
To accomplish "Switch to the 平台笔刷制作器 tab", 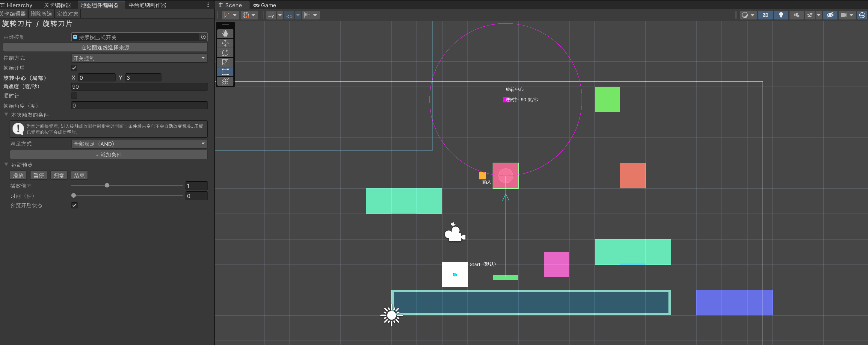I will click(147, 5).
